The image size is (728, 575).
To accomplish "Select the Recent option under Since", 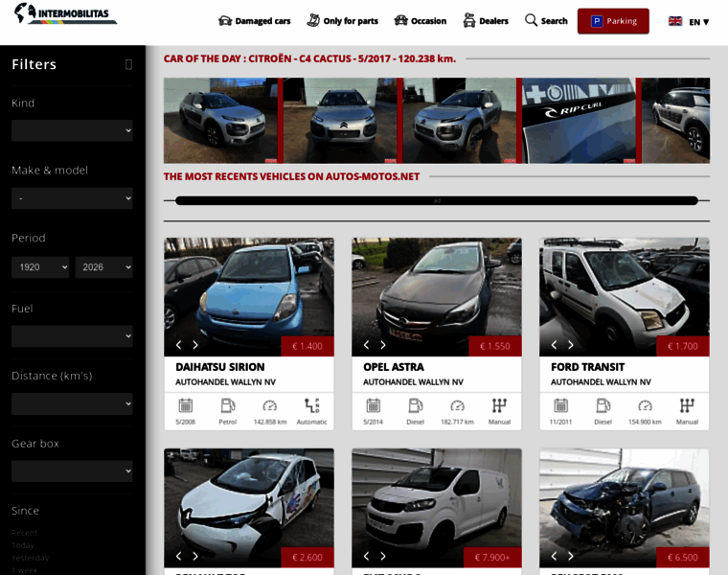I will click(24, 533).
